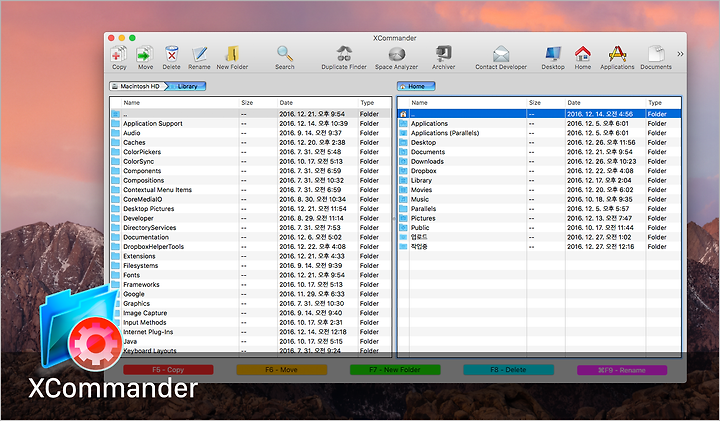Select Desktop folder in right pane
The height and width of the screenshot is (421, 720).
point(540,142)
